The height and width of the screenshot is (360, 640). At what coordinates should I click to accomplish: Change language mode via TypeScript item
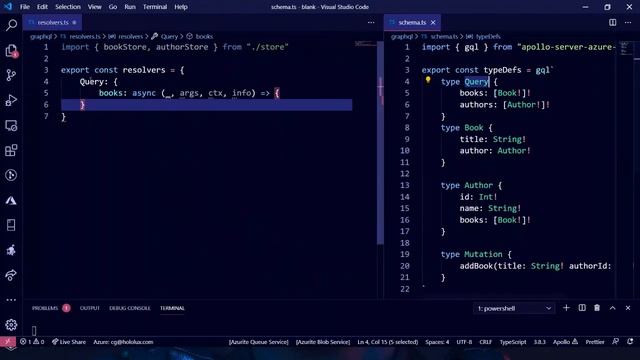513,342
